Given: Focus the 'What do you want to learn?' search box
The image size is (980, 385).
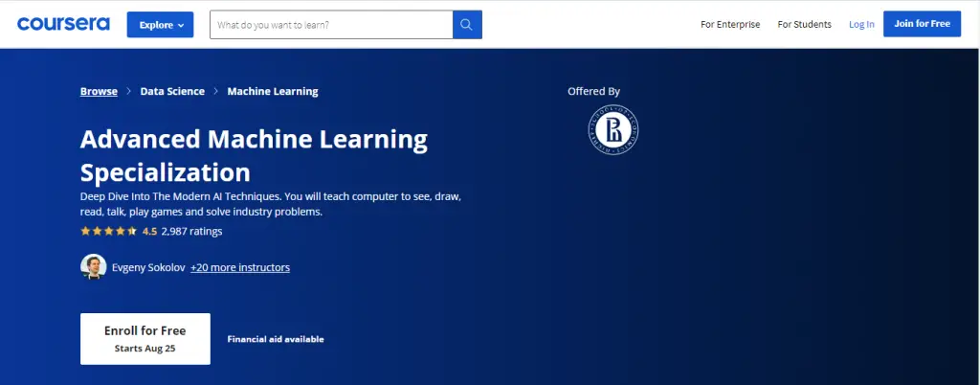Looking at the screenshot, I should tap(330, 25).
